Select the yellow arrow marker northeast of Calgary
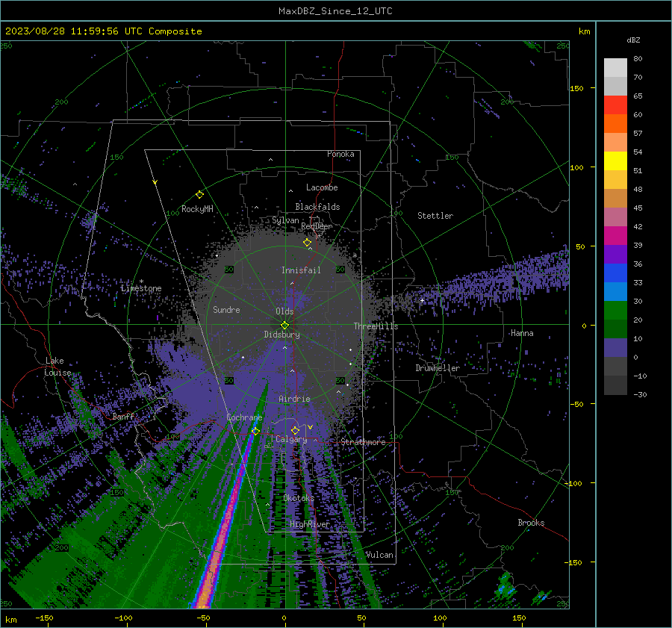Image resolution: width=672 pixels, height=628 pixels. (x=310, y=427)
